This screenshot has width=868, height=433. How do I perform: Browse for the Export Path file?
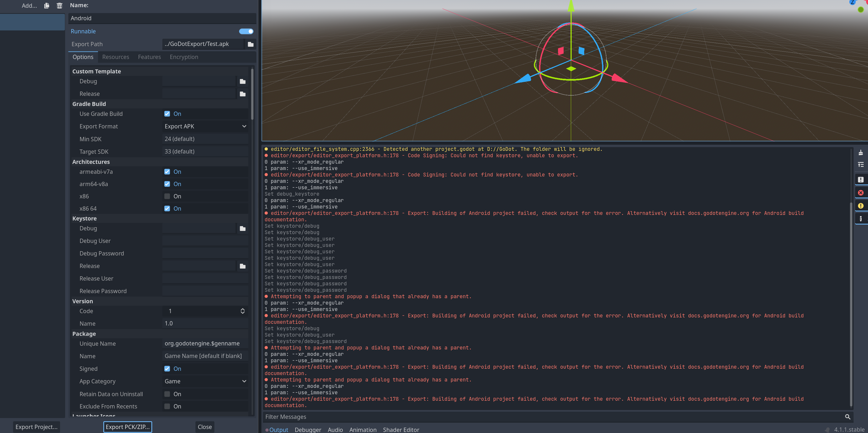point(250,44)
